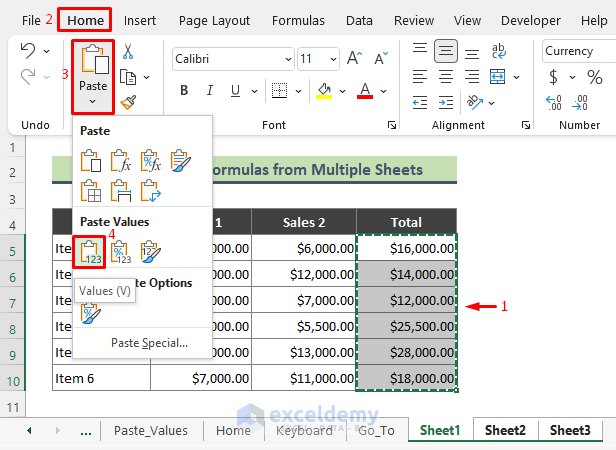
Task: Expand the Undo history dropdown arrow
Action: [x=46, y=51]
